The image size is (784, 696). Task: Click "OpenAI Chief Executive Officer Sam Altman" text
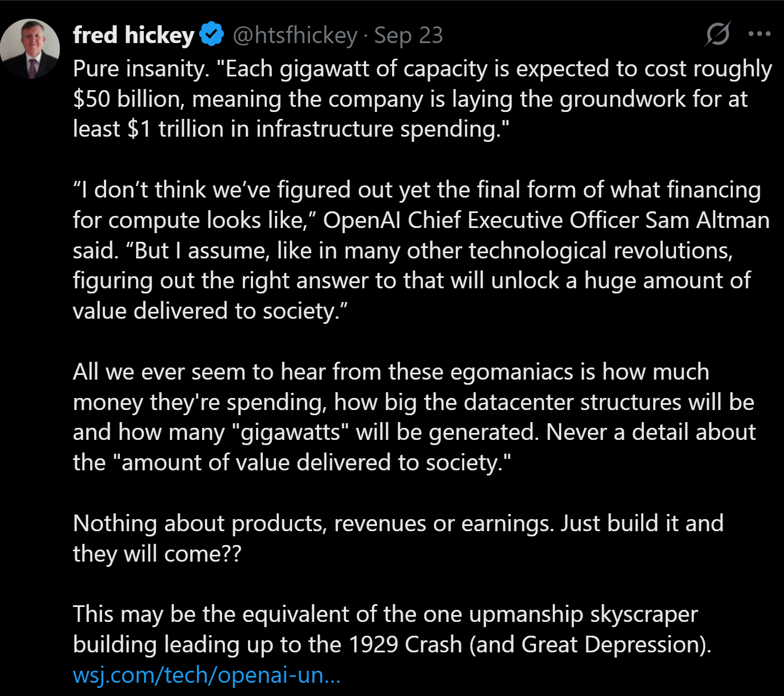(545, 220)
